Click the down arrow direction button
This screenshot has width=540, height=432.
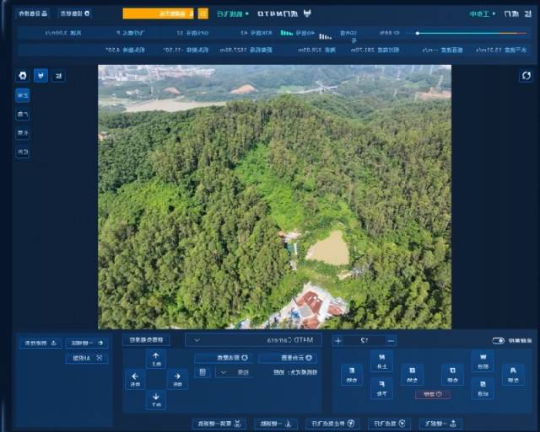tap(156, 400)
